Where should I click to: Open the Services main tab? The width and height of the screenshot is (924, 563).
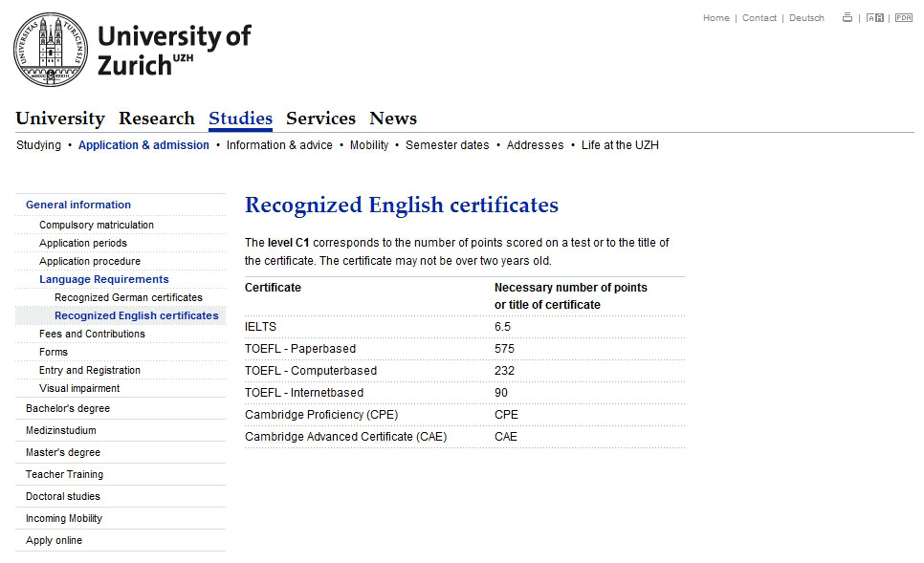pos(321,119)
